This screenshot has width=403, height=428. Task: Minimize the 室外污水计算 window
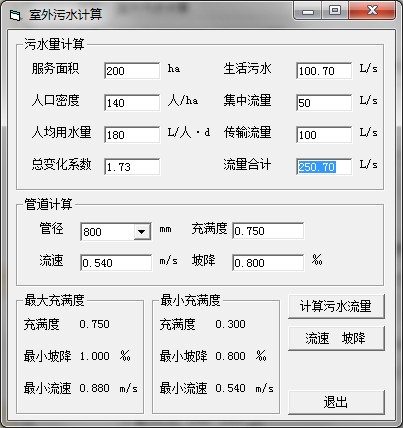click(x=308, y=11)
